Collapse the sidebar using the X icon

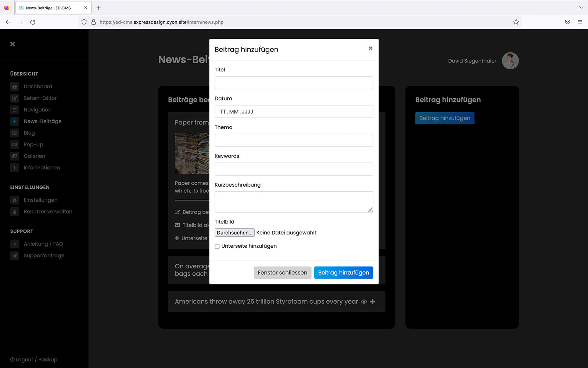click(x=12, y=44)
